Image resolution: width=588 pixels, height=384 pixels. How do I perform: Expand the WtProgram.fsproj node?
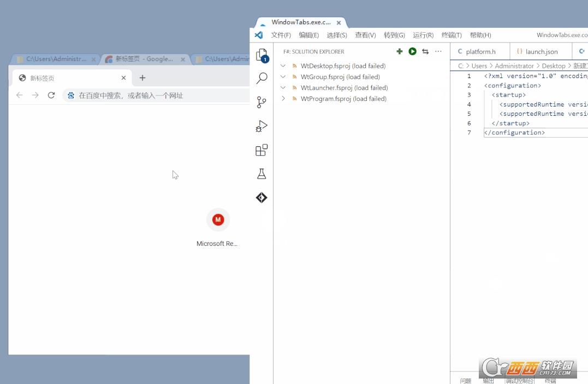tap(283, 98)
